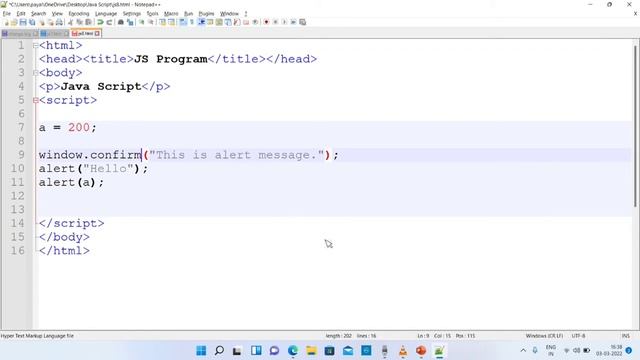Click the Close file toolbar icon
This screenshot has height=360, width=640.
tap(42, 22)
